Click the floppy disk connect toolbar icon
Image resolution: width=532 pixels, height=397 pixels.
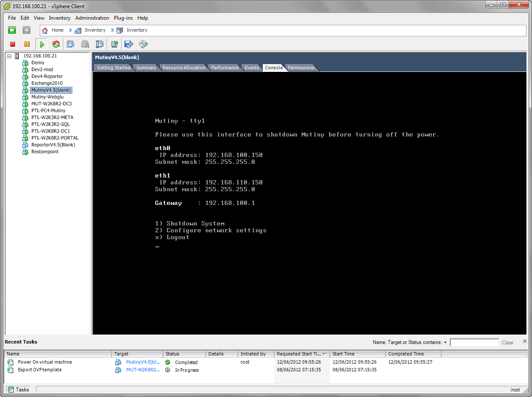(x=129, y=44)
